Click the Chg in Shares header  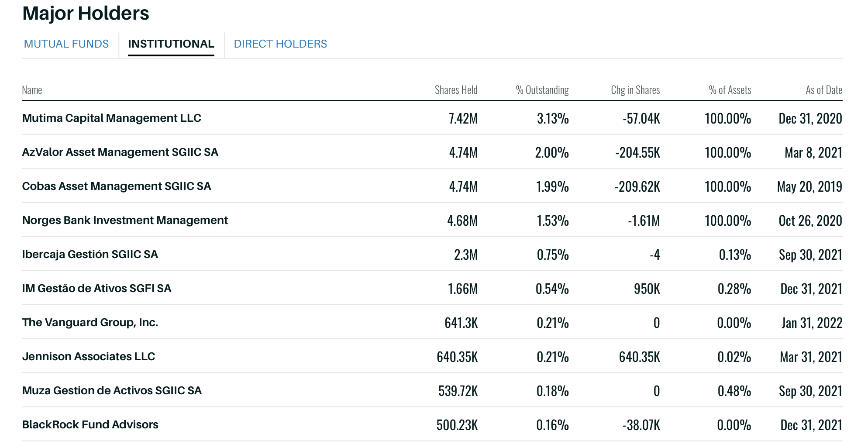(635, 90)
